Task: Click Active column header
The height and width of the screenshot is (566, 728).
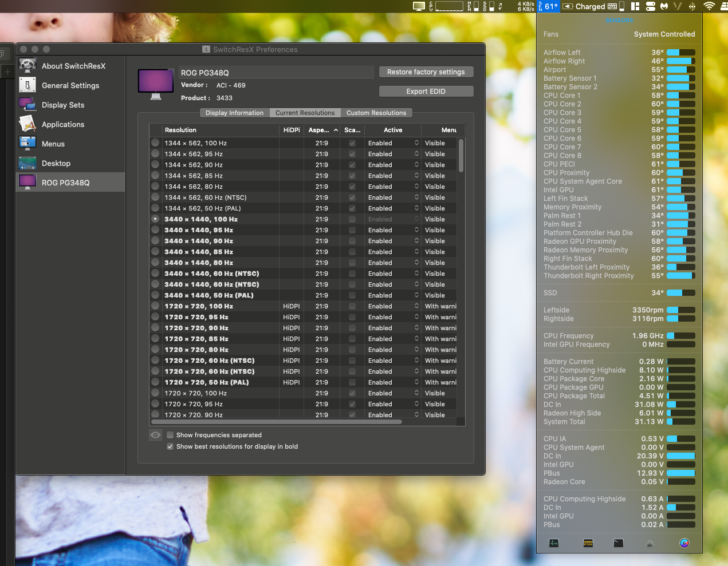Action: pos(393,130)
